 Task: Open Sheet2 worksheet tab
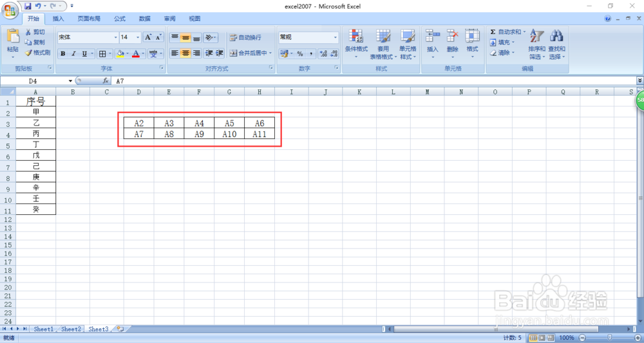click(71, 329)
